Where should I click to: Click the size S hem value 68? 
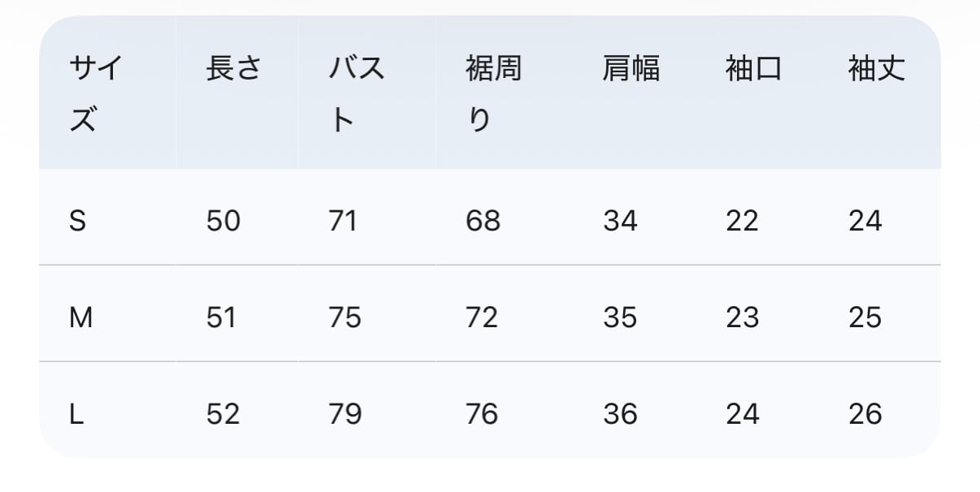pyautogui.click(x=483, y=221)
